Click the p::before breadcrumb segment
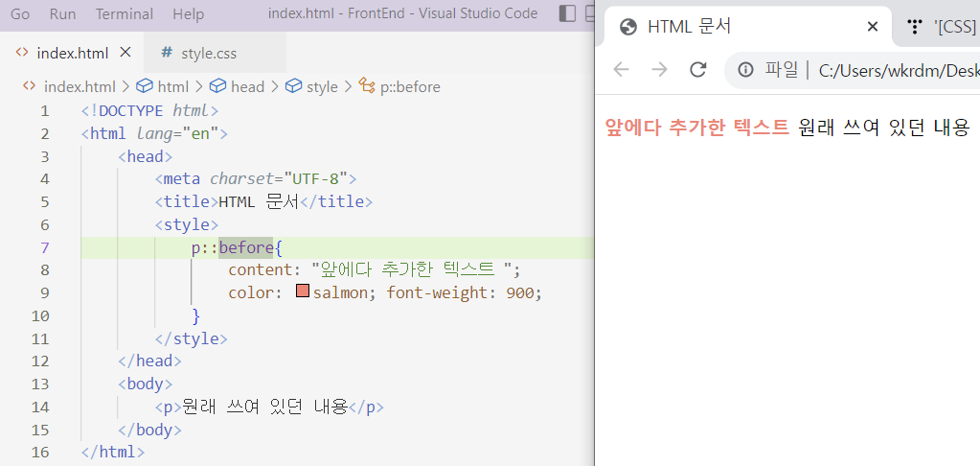The width and height of the screenshot is (980, 466). [x=410, y=87]
